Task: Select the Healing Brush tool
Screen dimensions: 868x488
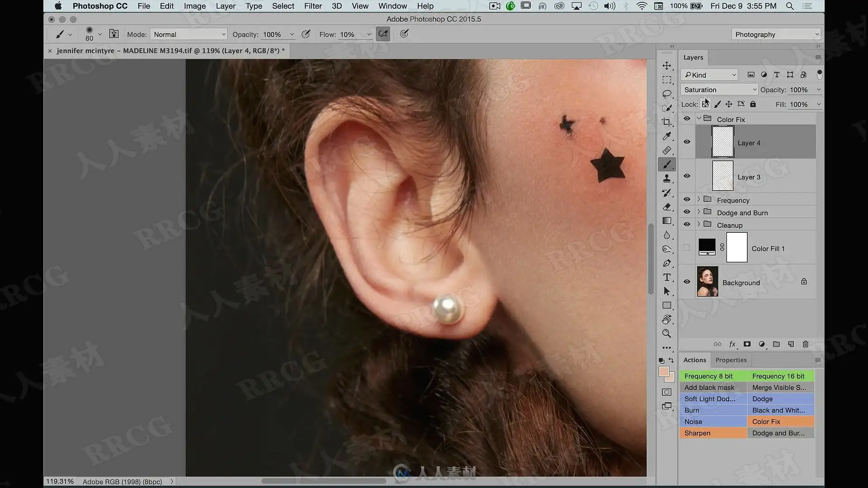Action: [x=667, y=150]
